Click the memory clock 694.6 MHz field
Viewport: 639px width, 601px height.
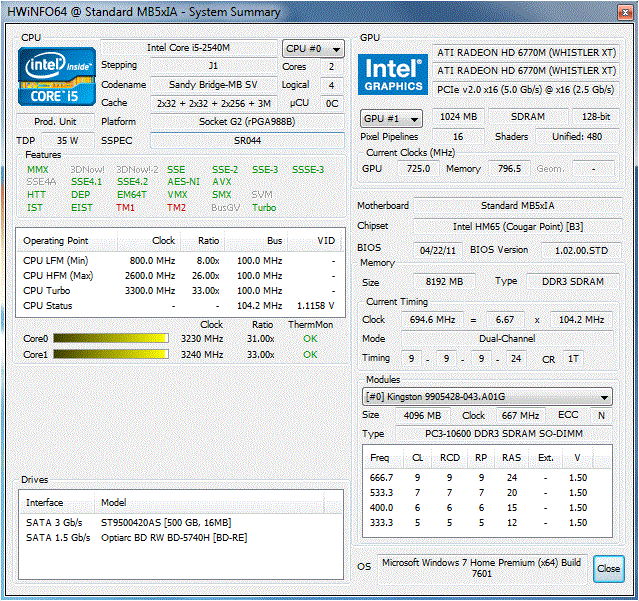tap(432, 319)
